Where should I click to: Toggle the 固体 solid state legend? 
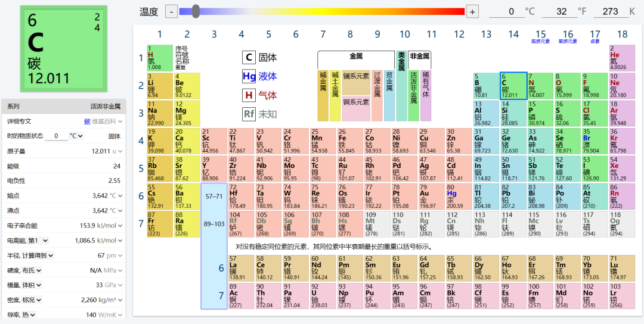click(260, 58)
